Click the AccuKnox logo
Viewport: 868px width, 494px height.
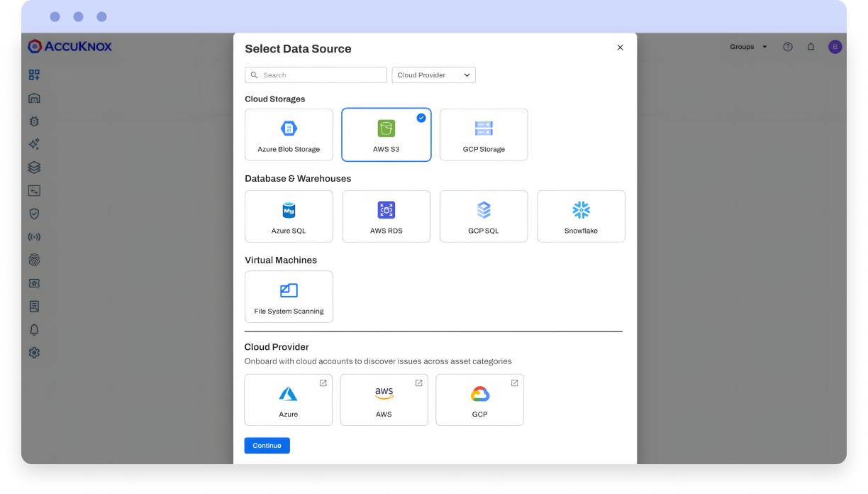(70, 47)
